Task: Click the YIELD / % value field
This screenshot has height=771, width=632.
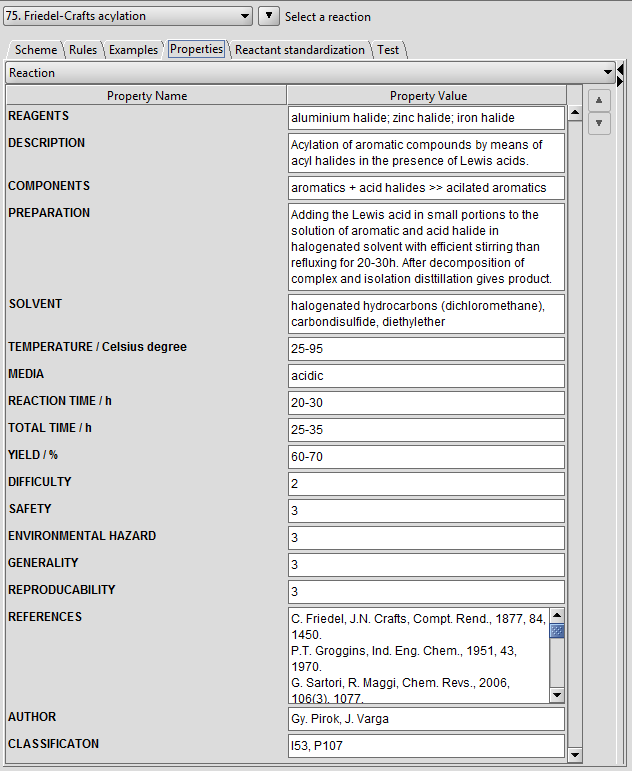Action: 426,457
